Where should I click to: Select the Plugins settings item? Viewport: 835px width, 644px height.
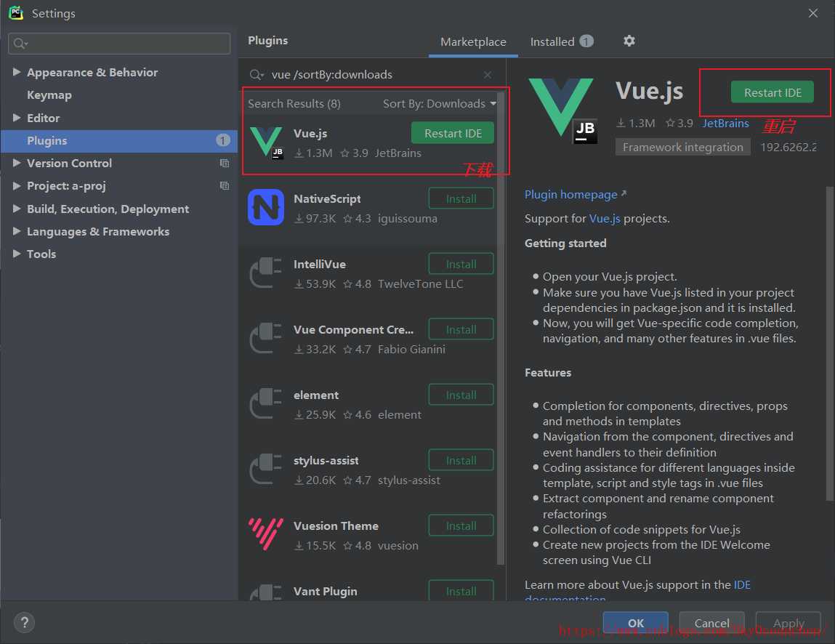point(118,140)
